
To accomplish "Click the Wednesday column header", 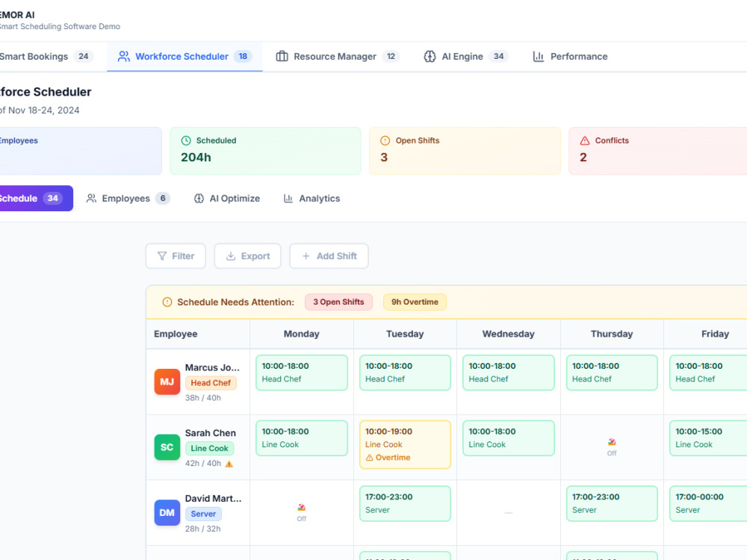I will [508, 334].
